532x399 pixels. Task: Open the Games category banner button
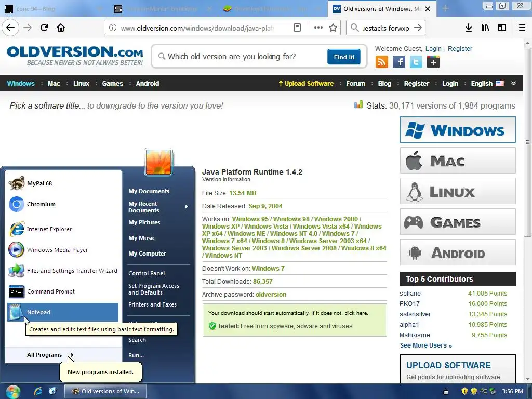[x=458, y=222]
